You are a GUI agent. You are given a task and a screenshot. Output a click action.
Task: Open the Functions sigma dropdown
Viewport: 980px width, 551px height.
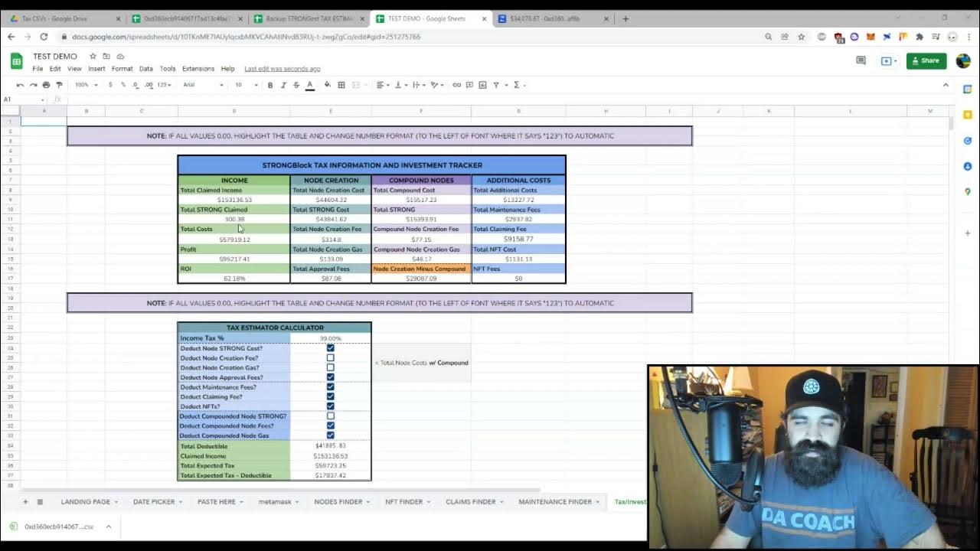(519, 85)
